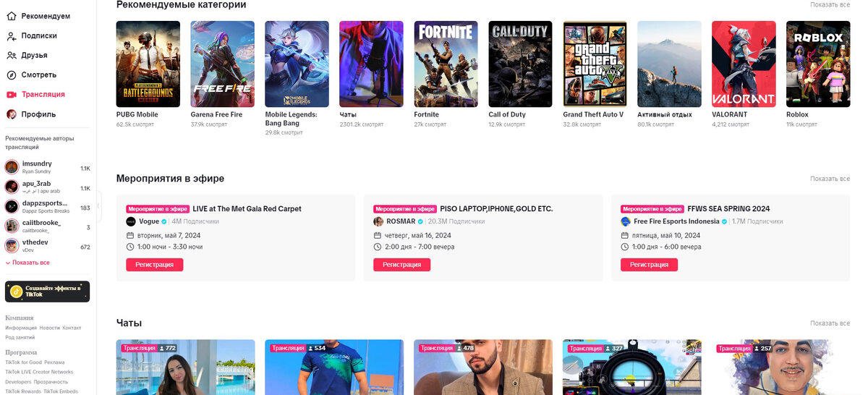Screen dimensions: 868x395
Task: Go to Подписки in sidebar
Action: [32, 35]
